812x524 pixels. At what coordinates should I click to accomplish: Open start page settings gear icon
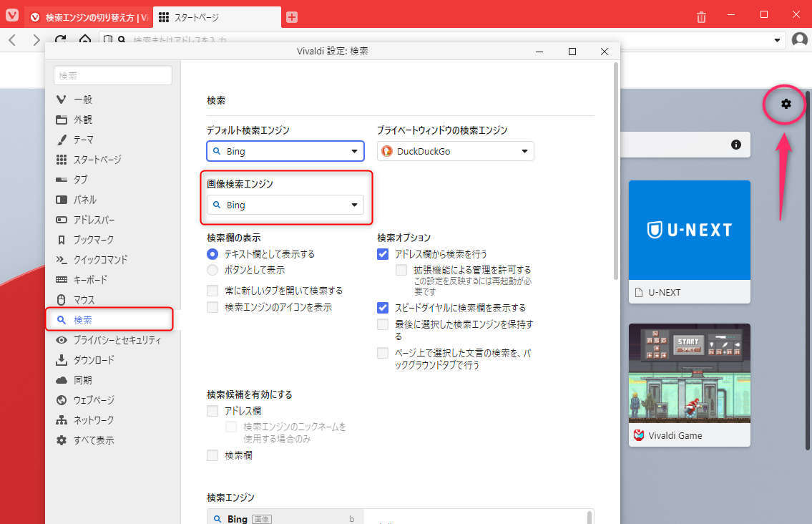786,105
